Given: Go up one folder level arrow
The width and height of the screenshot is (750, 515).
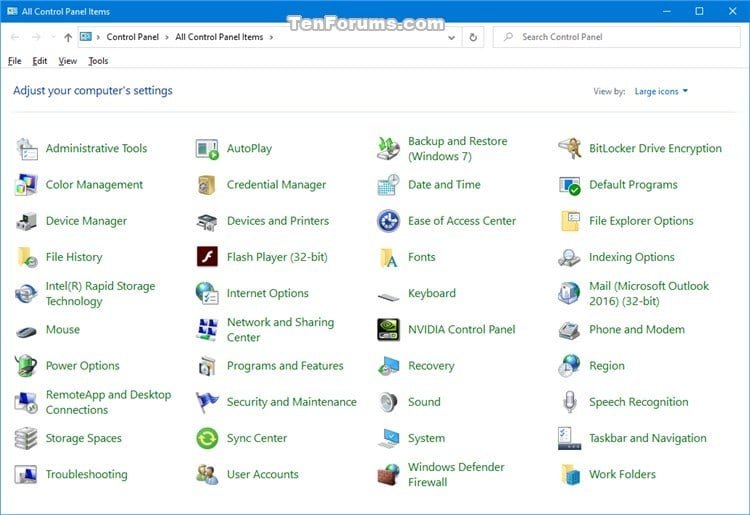Looking at the screenshot, I should click(68, 37).
